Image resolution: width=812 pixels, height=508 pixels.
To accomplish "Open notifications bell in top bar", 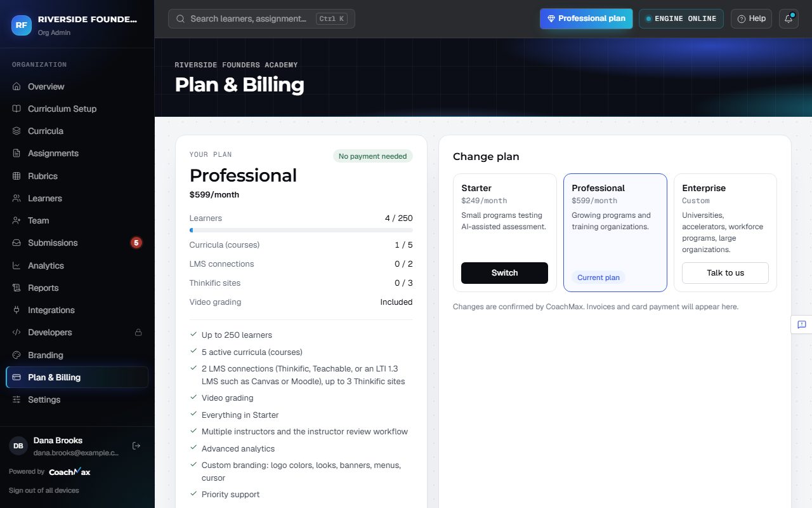I will [x=789, y=18].
